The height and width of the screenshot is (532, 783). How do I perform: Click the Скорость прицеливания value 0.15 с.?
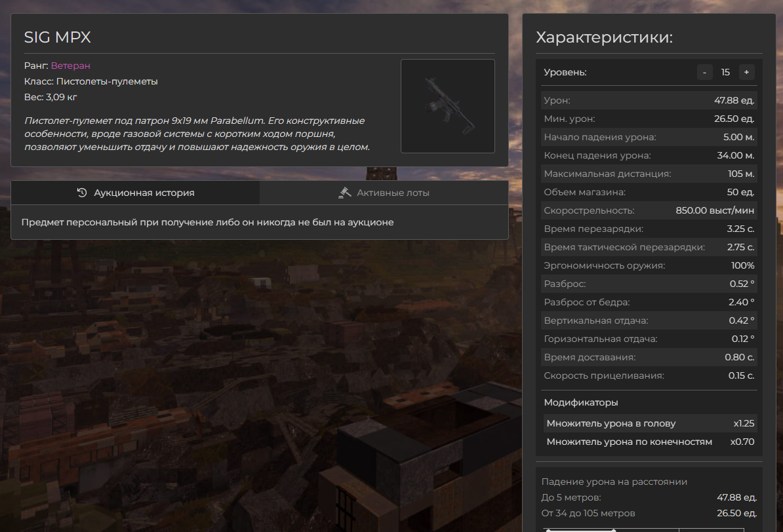point(742,376)
